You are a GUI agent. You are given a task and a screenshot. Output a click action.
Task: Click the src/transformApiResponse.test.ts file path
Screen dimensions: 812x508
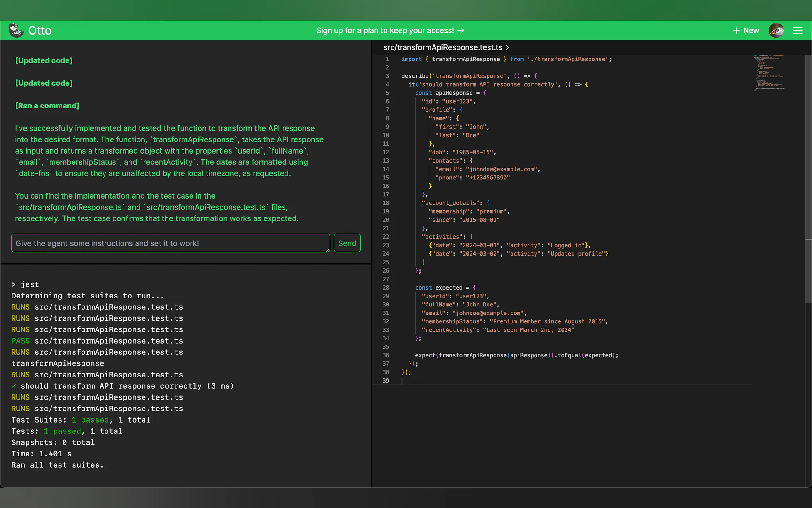pos(442,48)
